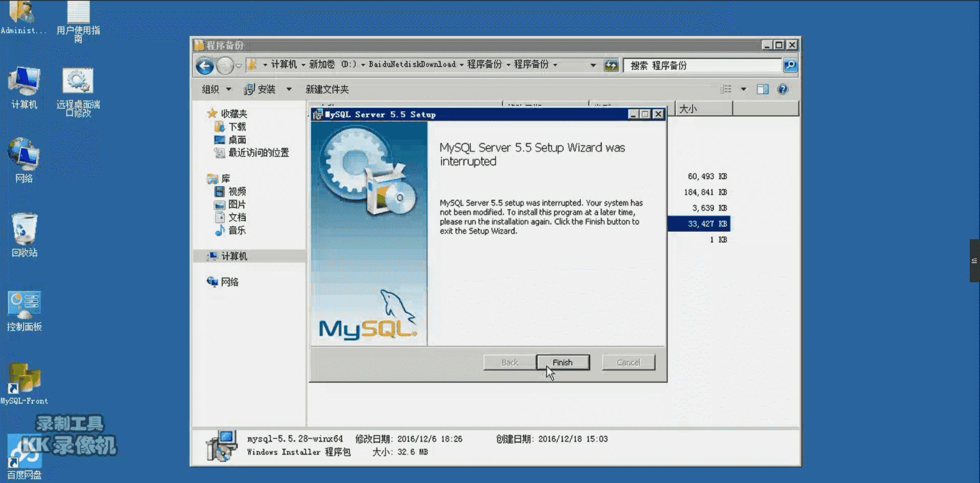The height and width of the screenshot is (483, 980).
Task: Open the view options dropdown arrow
Action: pyautogui.click(x=744, y=90)
